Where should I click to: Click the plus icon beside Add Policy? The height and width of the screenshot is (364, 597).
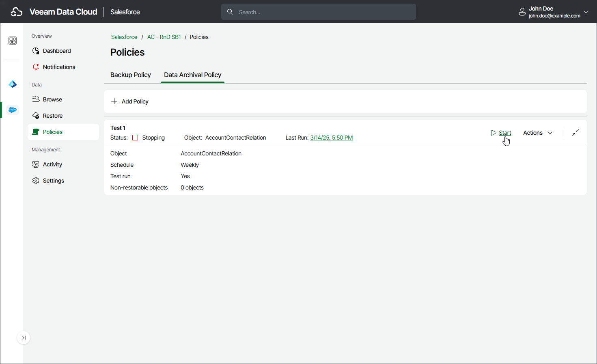[x=114, y=101]
